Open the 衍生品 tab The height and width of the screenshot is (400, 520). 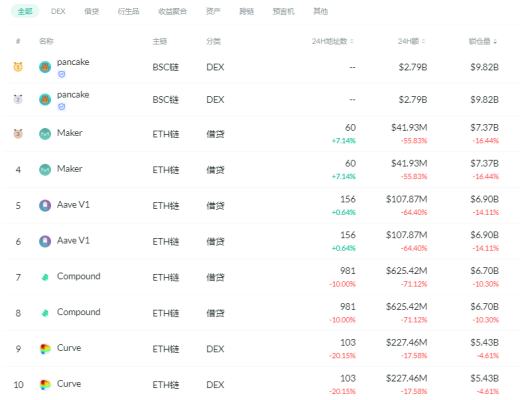(x=128, y=11)
